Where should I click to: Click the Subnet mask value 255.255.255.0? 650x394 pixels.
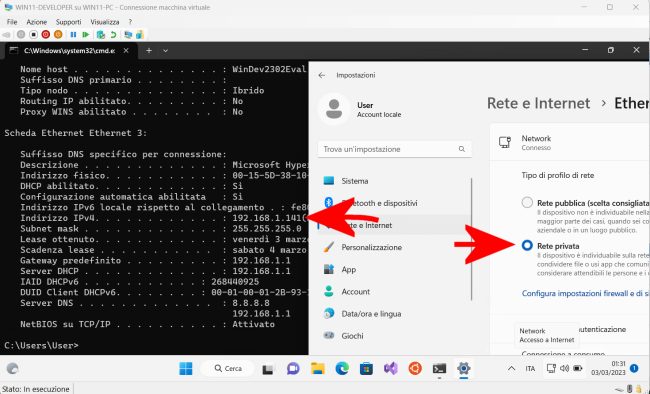click(267, 229)
